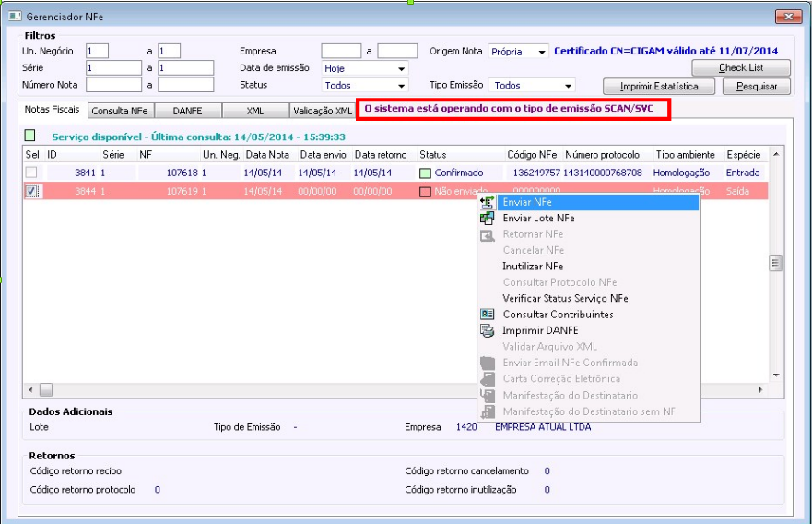Open the Validação XML tab
Image resolution: width=812 pixels, height=524 pixels.
pos(322,111)
